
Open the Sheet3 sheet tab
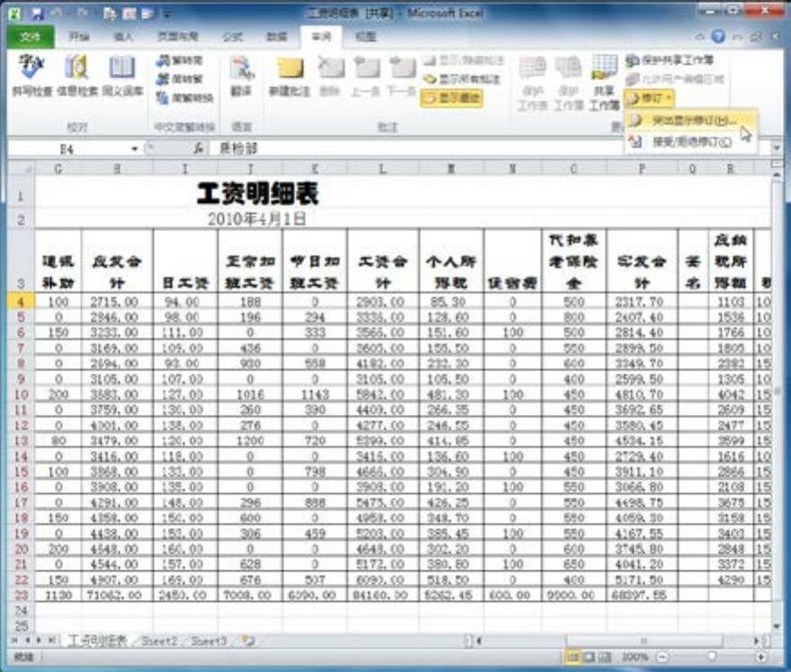(209, 641)
